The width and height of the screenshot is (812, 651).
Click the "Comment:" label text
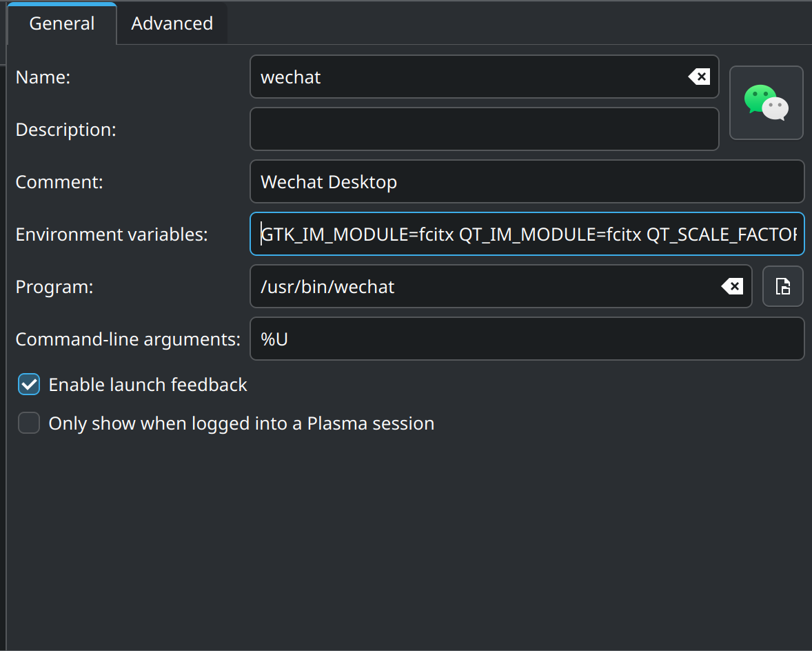(59, 182)
